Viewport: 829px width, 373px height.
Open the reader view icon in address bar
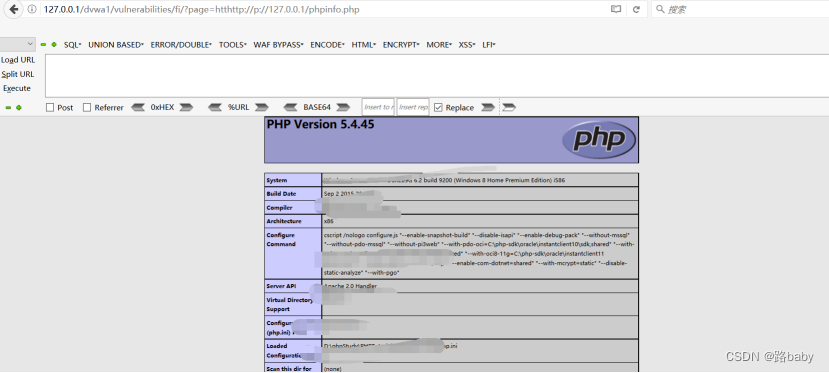(615, 10)
